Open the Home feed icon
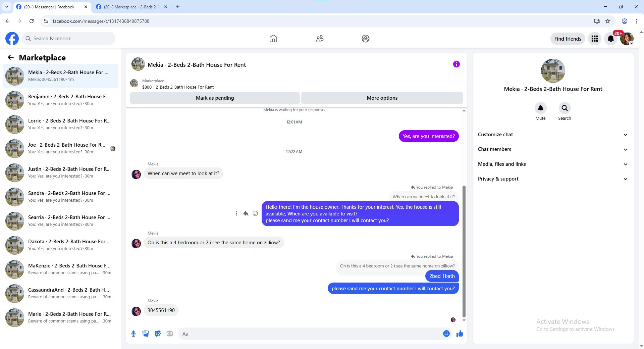Screen dimensions: 644x349 (x=273, y=39)
